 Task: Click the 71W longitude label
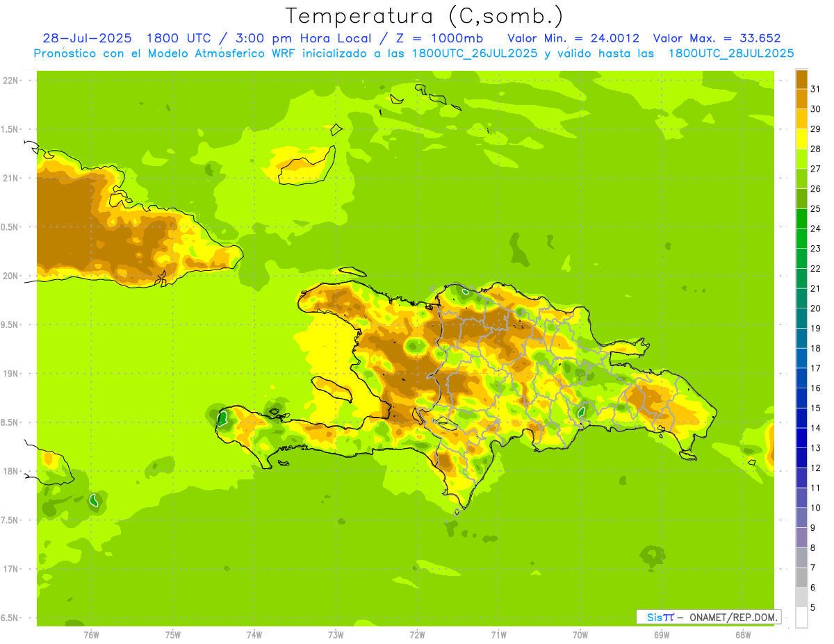pos(498,634)
